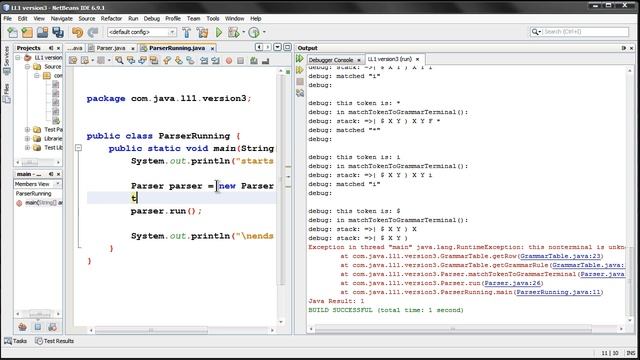
Task: Open the File menu
Action: (x=7, y=18)
